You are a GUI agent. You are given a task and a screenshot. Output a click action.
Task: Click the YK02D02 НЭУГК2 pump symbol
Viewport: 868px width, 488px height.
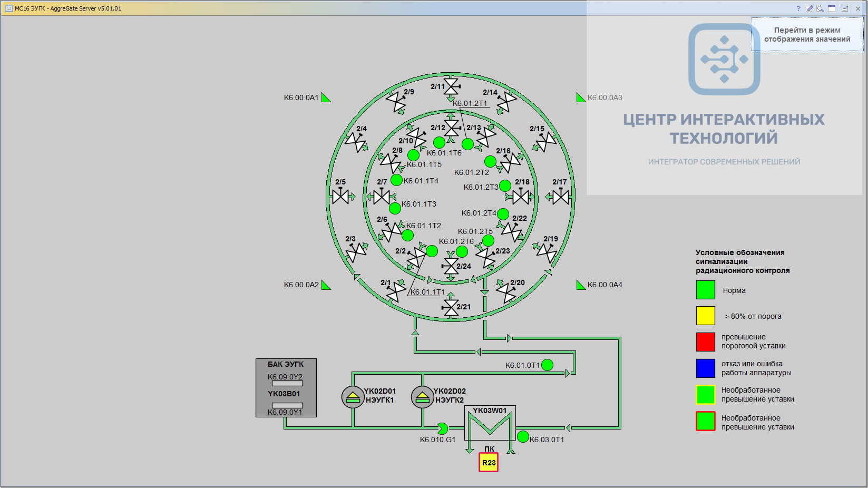[x=422, y=397]
